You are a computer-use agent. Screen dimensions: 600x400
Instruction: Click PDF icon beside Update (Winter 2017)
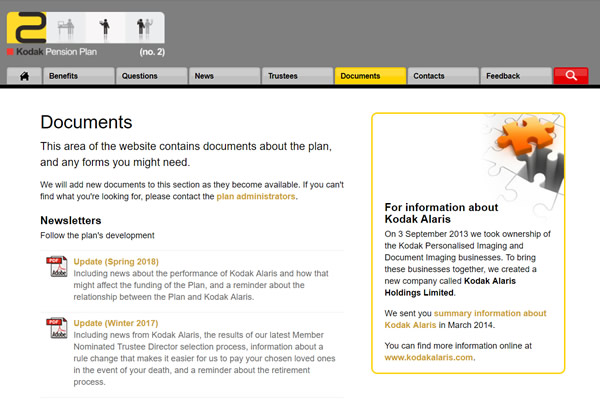(57, 328)
